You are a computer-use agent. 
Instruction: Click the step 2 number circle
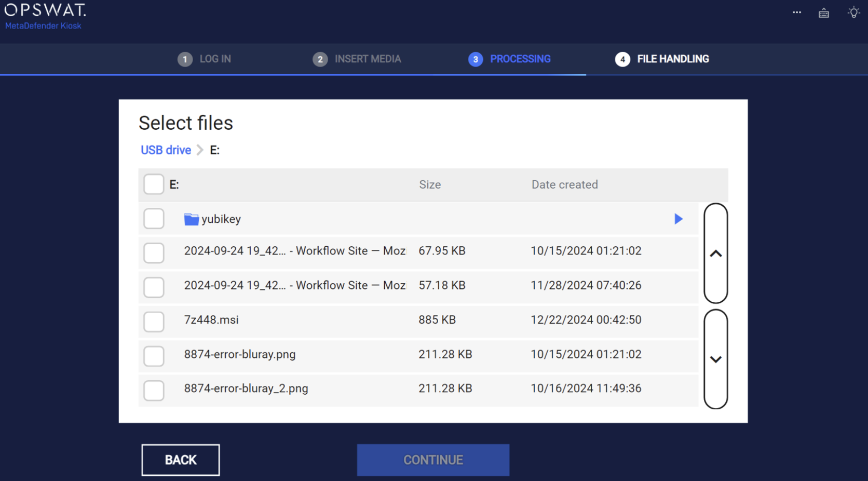[320, 59]
